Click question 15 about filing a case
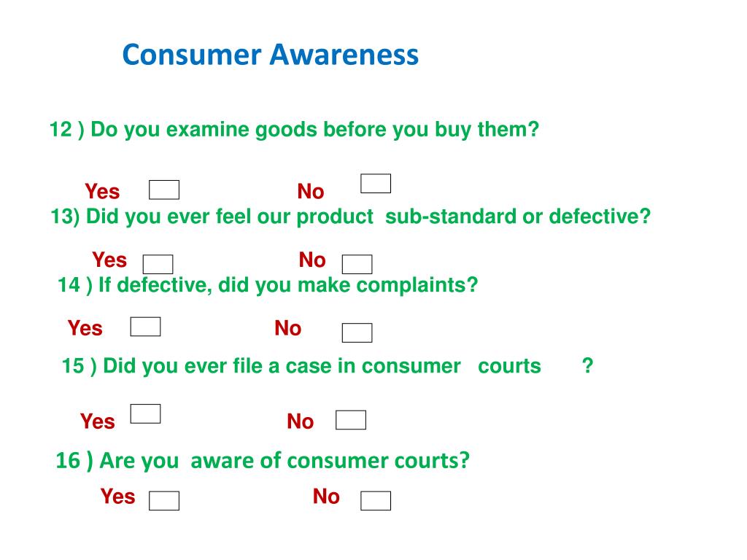Viewport: 747px width, 560px height. coord(328,366)
